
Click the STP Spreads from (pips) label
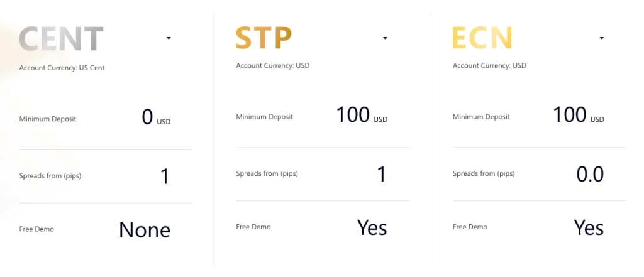(267, 173)
